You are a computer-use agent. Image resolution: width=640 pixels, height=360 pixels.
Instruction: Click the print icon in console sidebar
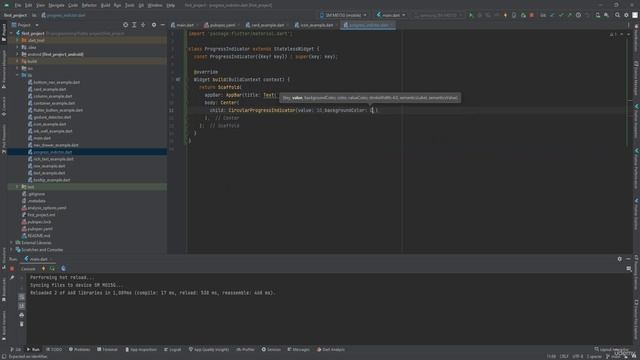pos(22,315)
